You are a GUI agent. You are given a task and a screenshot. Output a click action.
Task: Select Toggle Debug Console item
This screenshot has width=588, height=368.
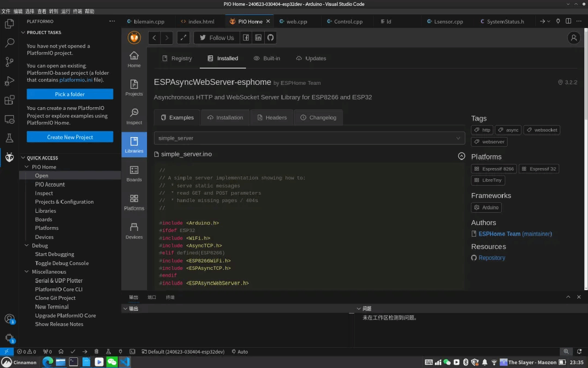coord(62,263)
